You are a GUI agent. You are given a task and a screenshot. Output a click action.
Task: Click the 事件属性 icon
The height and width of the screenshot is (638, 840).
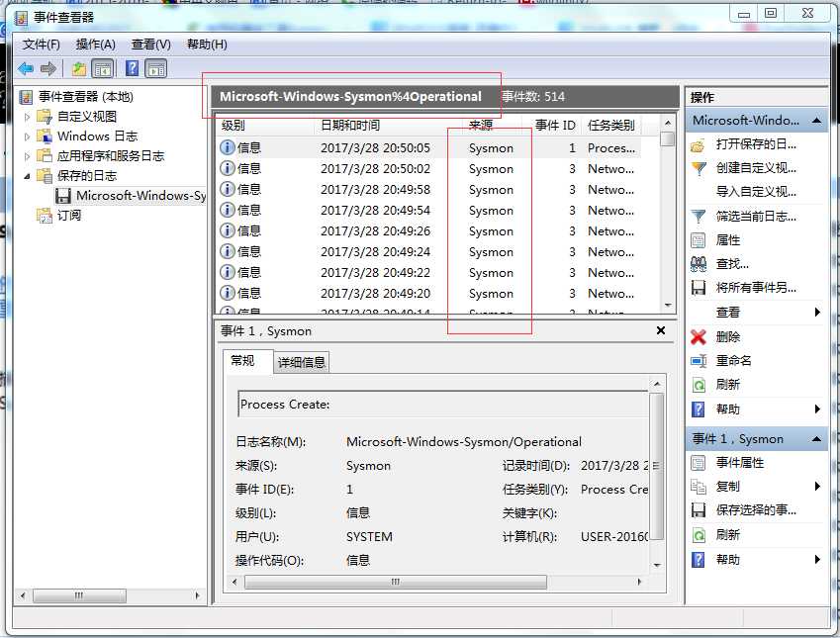699,463
